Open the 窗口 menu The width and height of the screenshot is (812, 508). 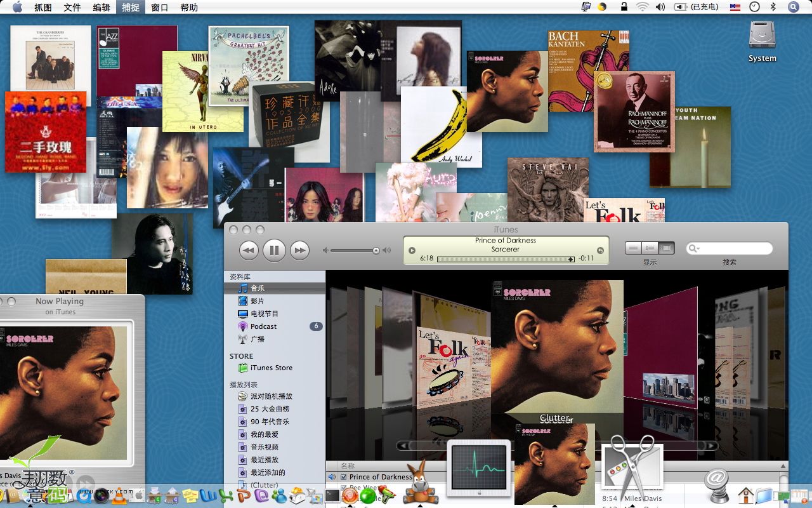(160, 7)
